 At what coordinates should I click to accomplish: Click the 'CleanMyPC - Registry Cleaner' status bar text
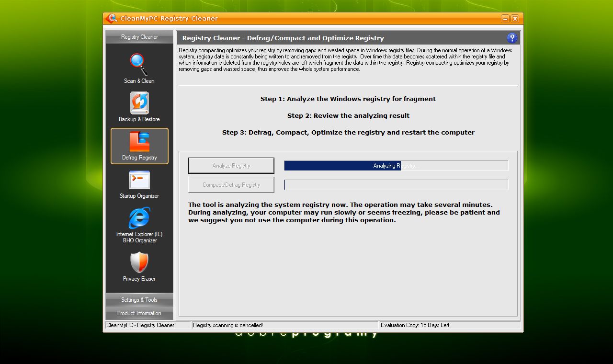(x=140, y=325)
